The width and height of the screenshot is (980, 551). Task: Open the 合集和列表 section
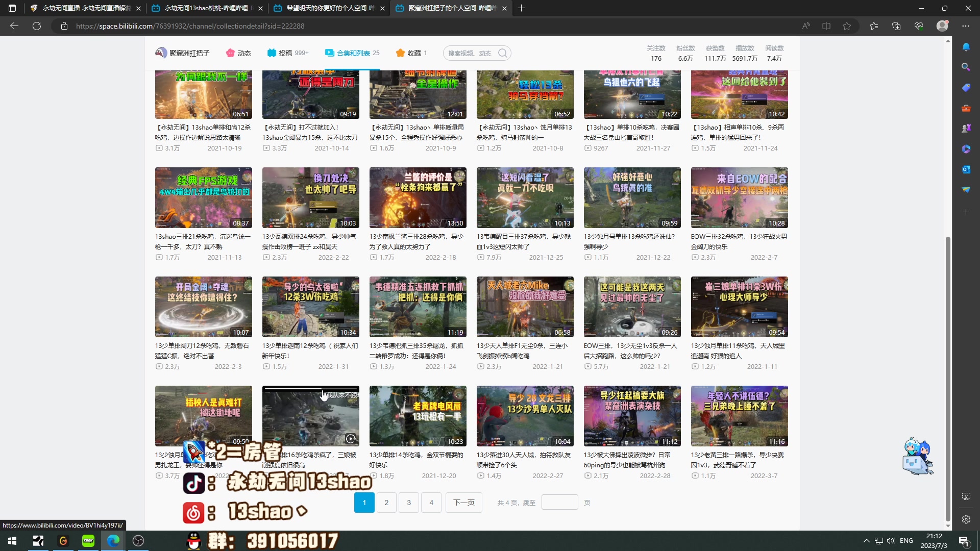pos(352,53)
